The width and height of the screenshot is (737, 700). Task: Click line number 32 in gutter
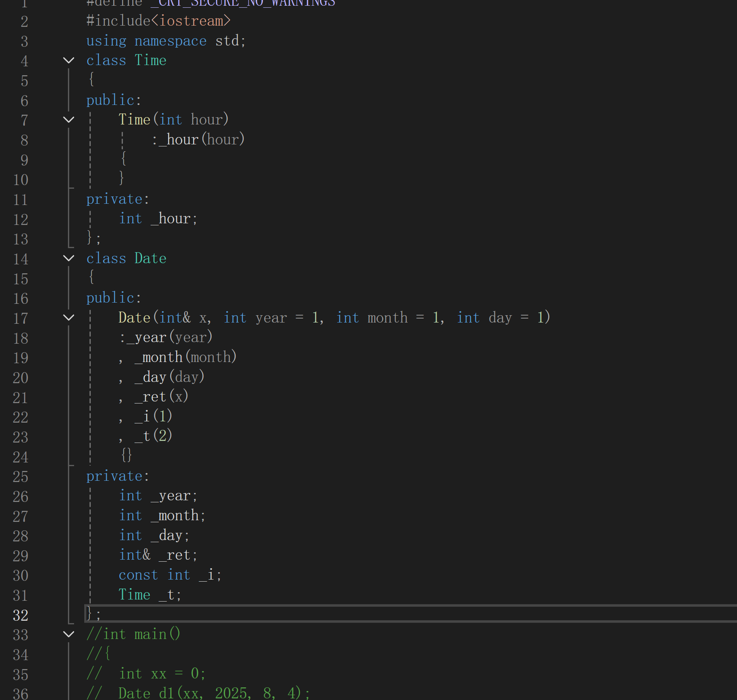coord(20,615)
